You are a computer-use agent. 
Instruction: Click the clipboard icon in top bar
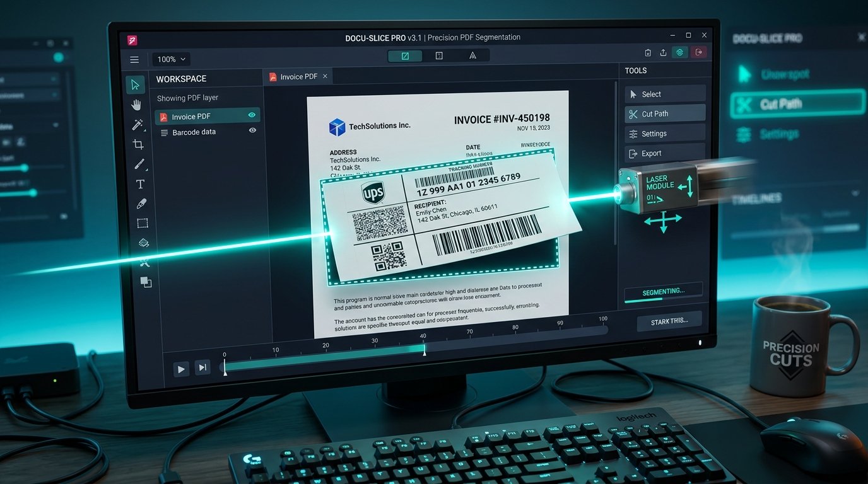648,53
